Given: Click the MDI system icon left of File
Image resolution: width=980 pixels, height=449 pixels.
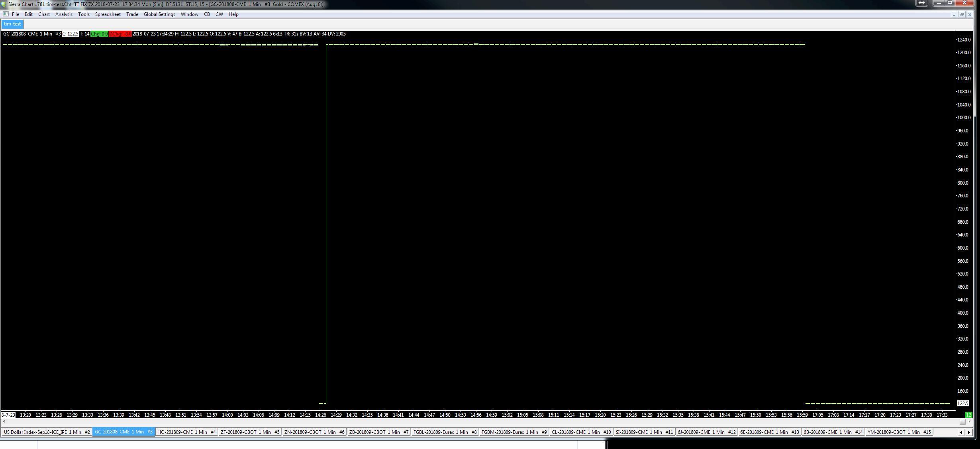Looking at the screenshot, I should [x=6, y=14].
